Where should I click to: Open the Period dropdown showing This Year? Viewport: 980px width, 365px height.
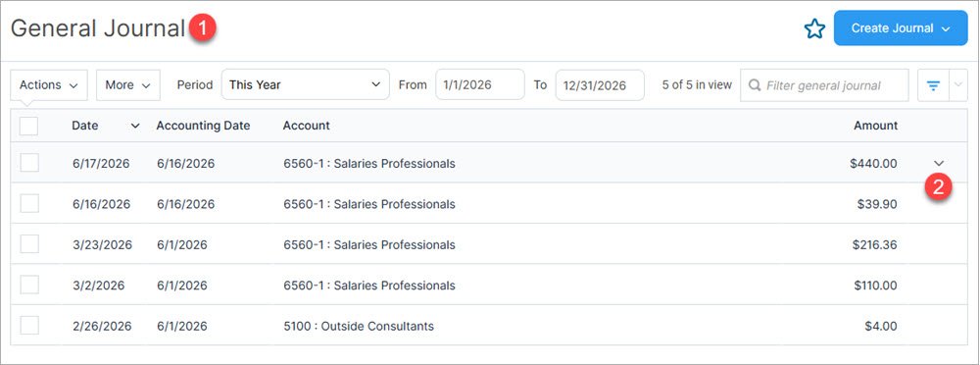pyautogui.click(x=305, y=84)
